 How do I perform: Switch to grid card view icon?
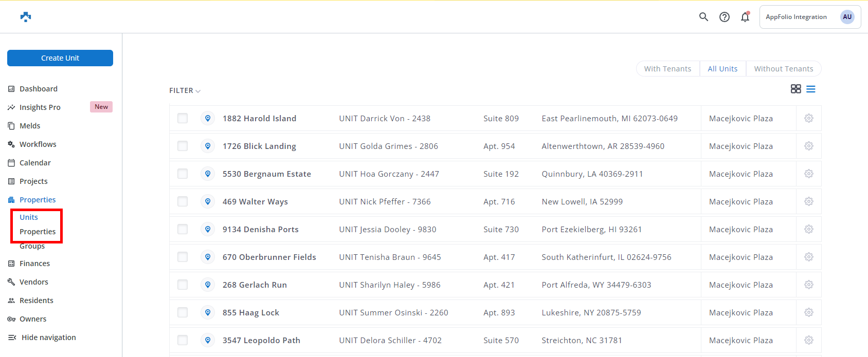click(x=795, y=89)
